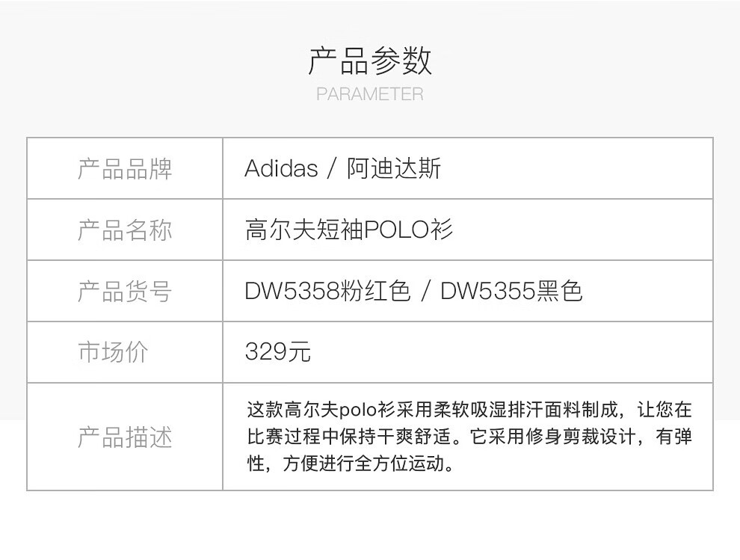Click the 让您在 text in the description
Viewport: 740px width, 560px height.
click(665, 410)
